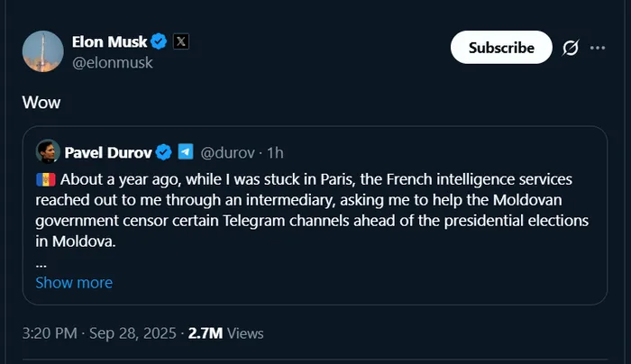Click Pavel Durov's avatar in the quoted post
The height and width of the screenshot is (364, 631).
coord(48,150)
